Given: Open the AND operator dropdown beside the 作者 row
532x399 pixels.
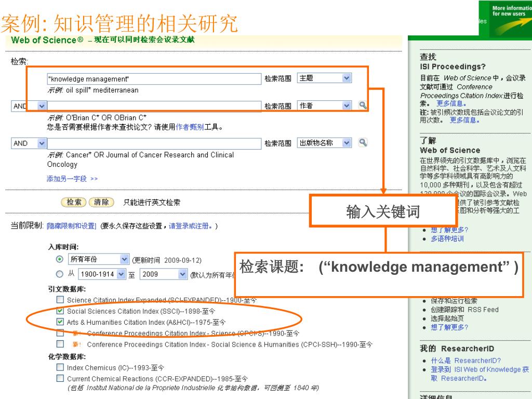Looking at the screenshot, I should pos(29,106).
